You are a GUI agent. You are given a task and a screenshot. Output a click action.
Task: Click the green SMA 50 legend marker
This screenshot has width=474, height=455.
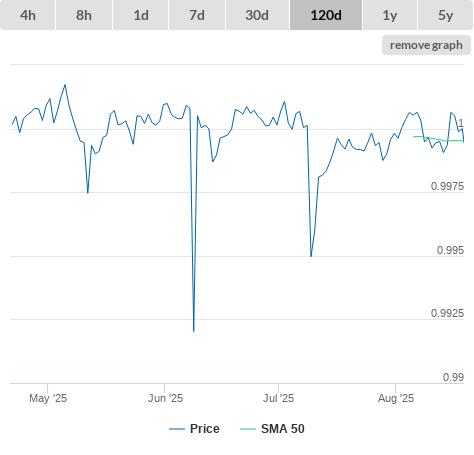248,429
